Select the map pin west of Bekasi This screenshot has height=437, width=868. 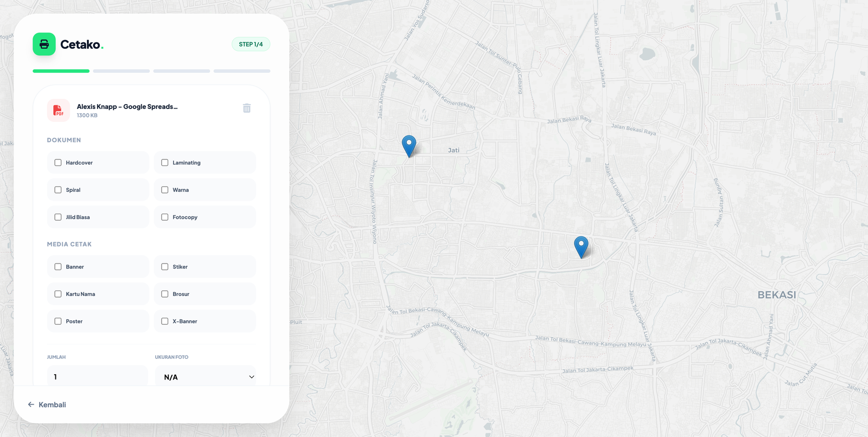(x=581, y=247)
